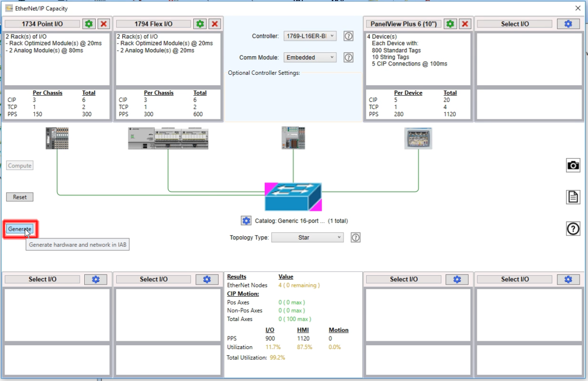Open the report document icon
This screenshot has height=381, width=588.
573,197
